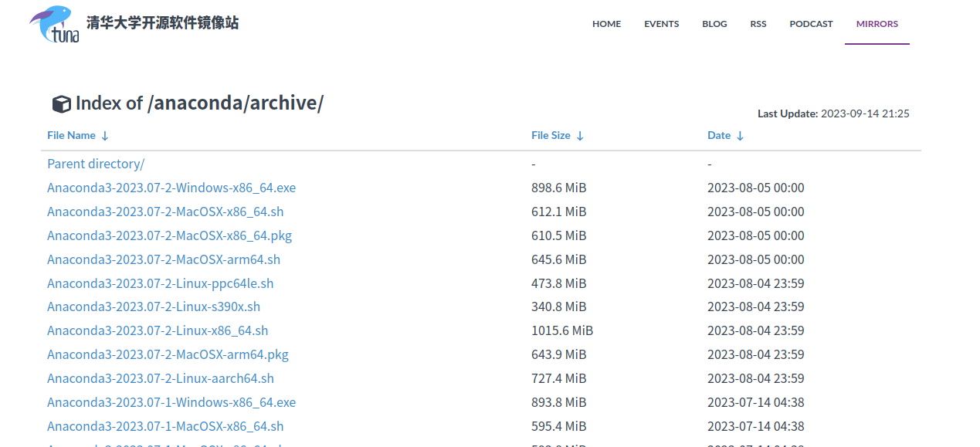The height and width of the screenshot is (447, 980).
Task: Click the 610.5 MiB file size
Action: point(559,235)
